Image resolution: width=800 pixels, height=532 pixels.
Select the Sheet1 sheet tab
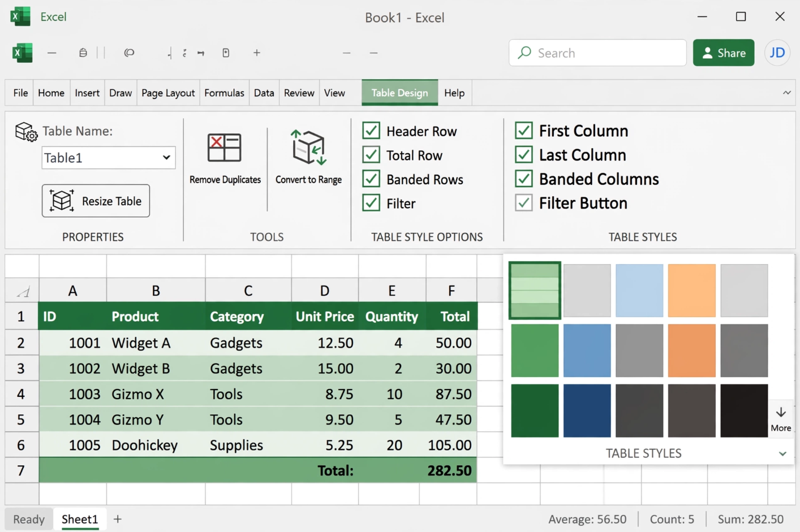[x=80, y=519]
